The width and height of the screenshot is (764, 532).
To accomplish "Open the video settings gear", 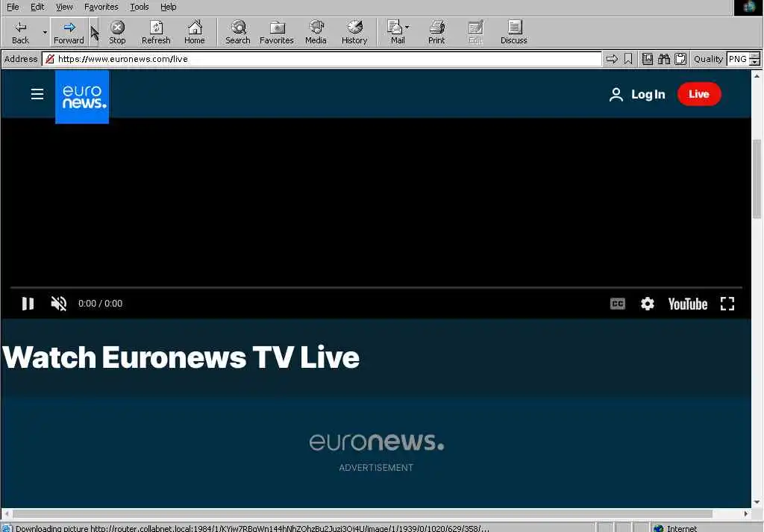I will click(x=647, y=304).
